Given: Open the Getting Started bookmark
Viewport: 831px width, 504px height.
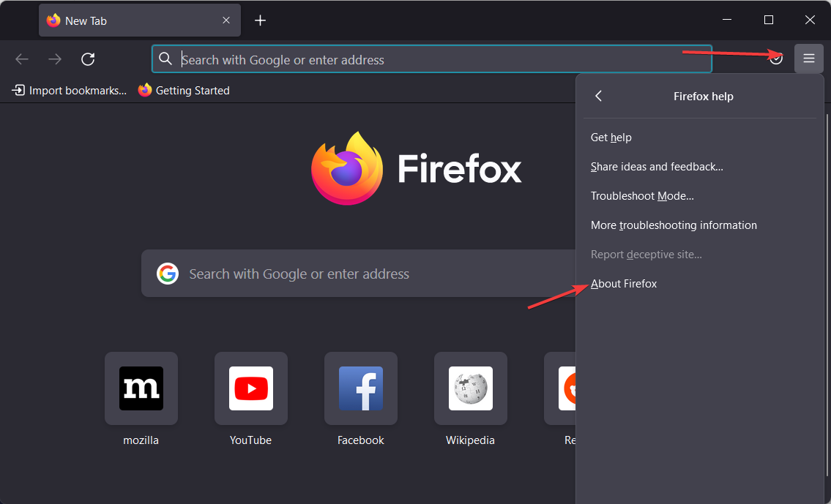Looking at the screenshot, I should (184, 91).
